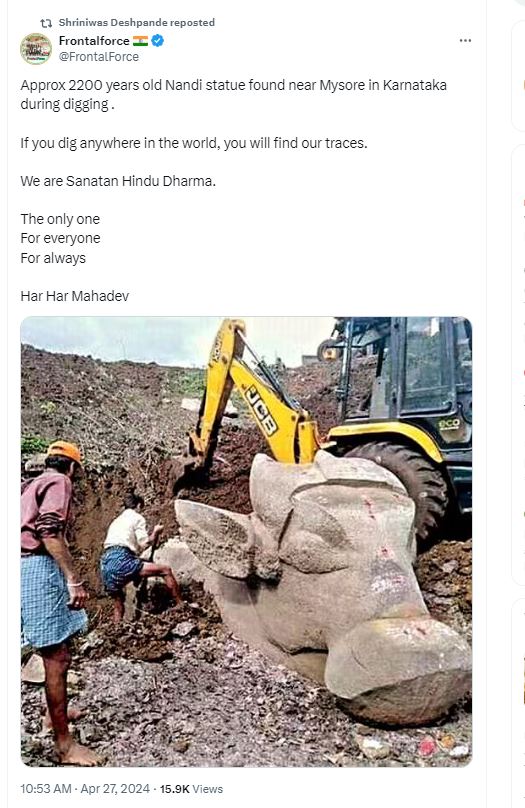Screen dimensions: 525x808
Task: Click the 10:53 AM timestamp link
Action: pyautogui.click(x=46, y=789)
